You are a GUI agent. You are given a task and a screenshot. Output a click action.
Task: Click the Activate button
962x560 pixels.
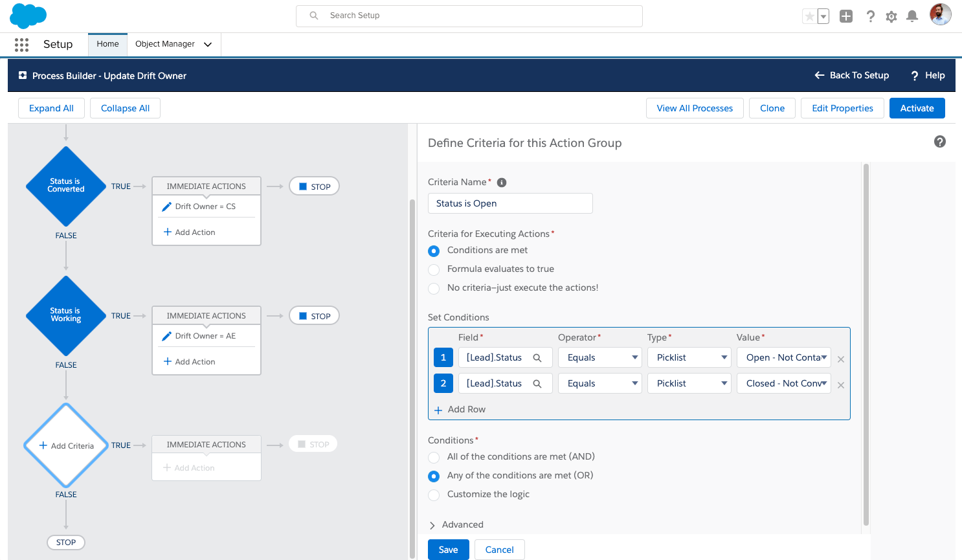(917, 108)
